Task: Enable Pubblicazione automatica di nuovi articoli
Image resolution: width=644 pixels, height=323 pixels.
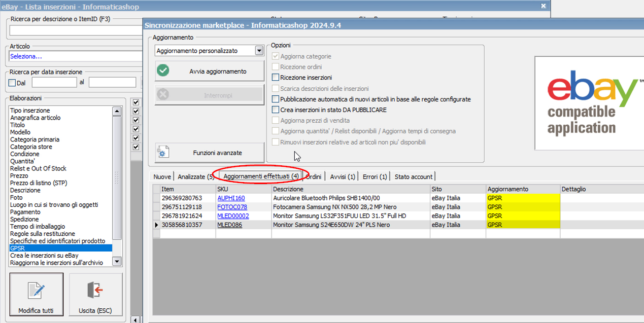Action: [276, 99]
